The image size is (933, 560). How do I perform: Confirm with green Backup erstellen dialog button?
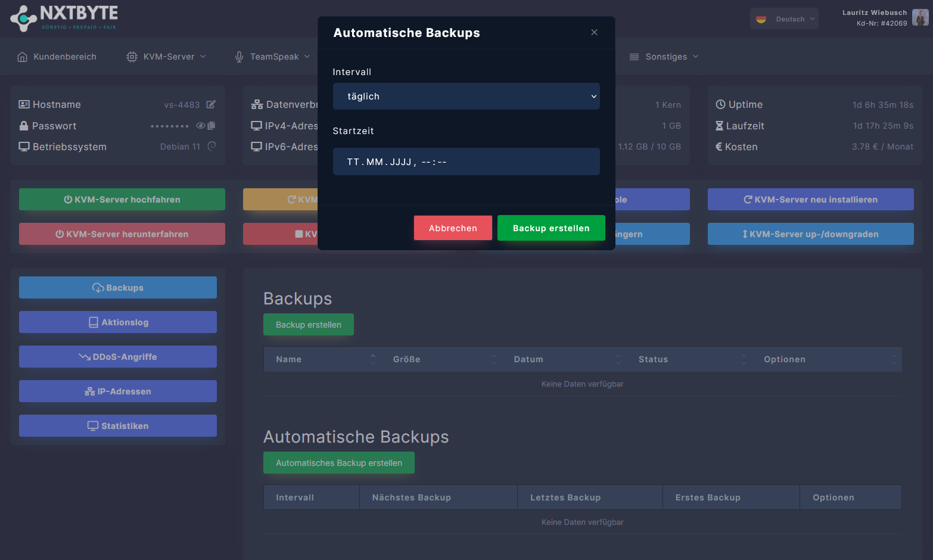click(x=551, y=228)
